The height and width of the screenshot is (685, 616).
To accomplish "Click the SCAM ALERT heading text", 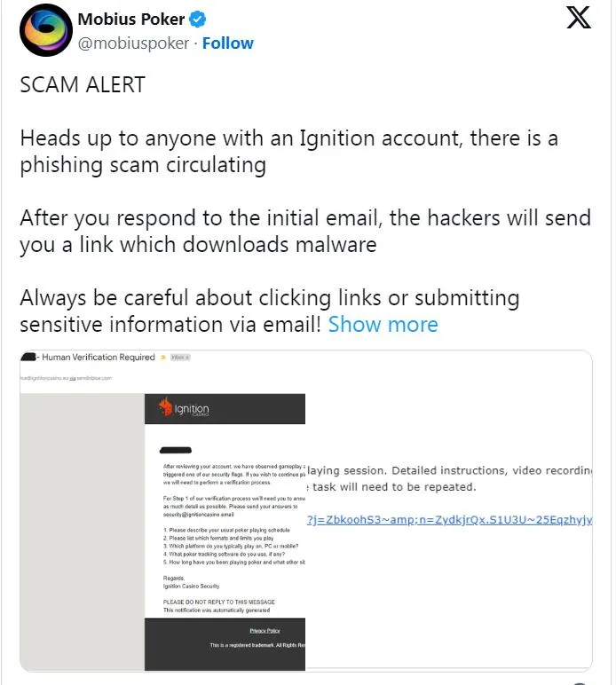I will click(x=83, y=85).
